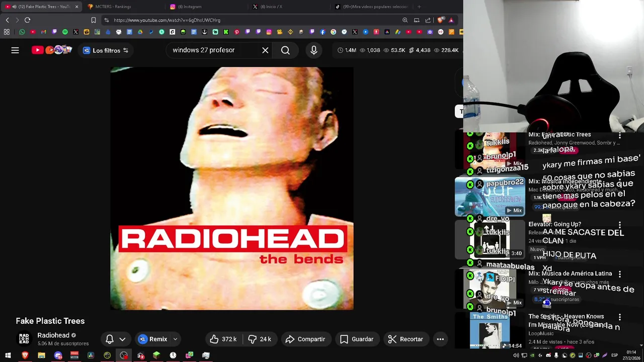Open the Mix: Música independiente thumbnail

tap(490, 197)
